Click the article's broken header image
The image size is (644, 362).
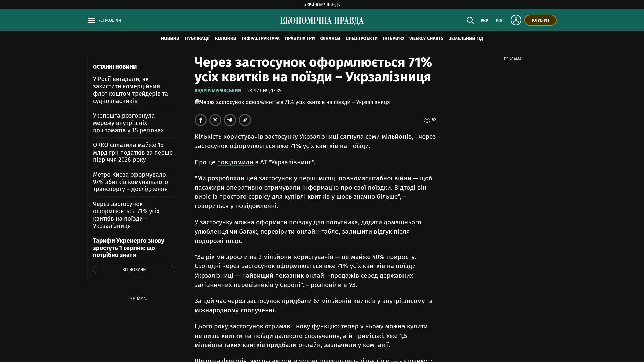click(x=292, y=102)
